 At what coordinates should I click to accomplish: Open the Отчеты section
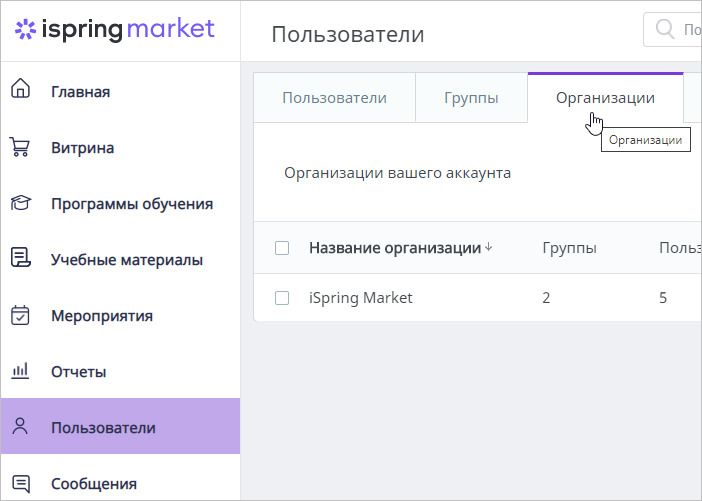click(120, 371)
